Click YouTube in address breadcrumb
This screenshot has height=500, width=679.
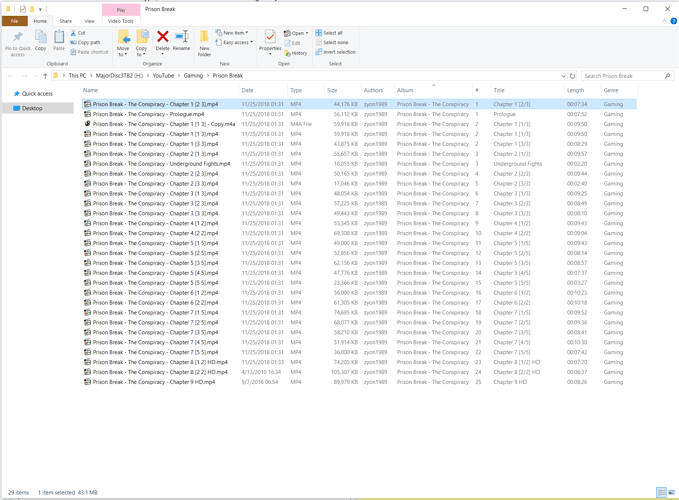pos(163,76)
